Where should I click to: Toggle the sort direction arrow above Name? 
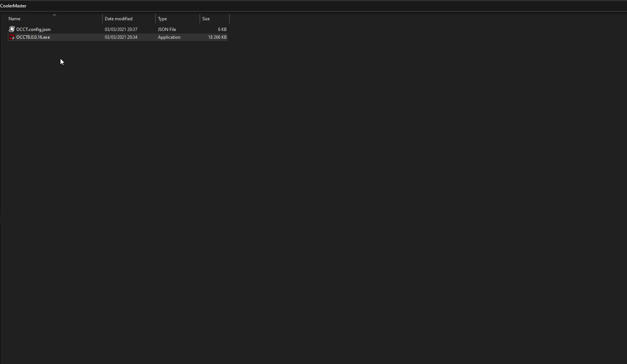54,15
